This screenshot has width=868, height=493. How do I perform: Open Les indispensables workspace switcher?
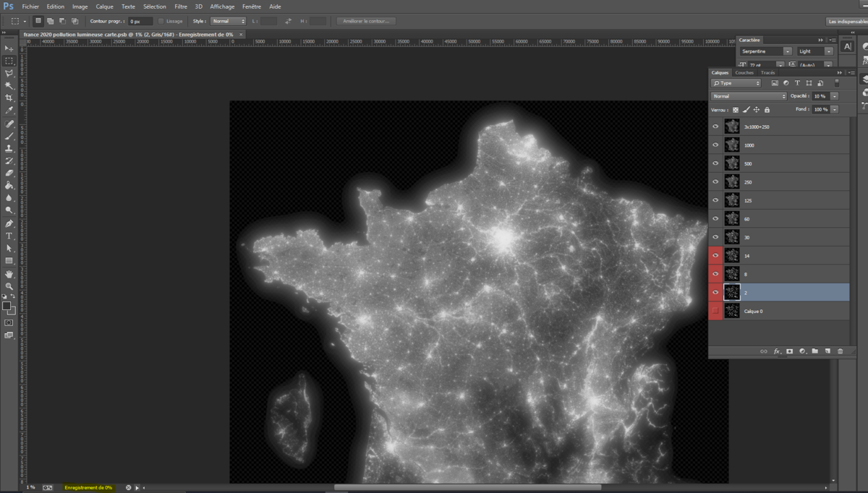click(846, 22)
